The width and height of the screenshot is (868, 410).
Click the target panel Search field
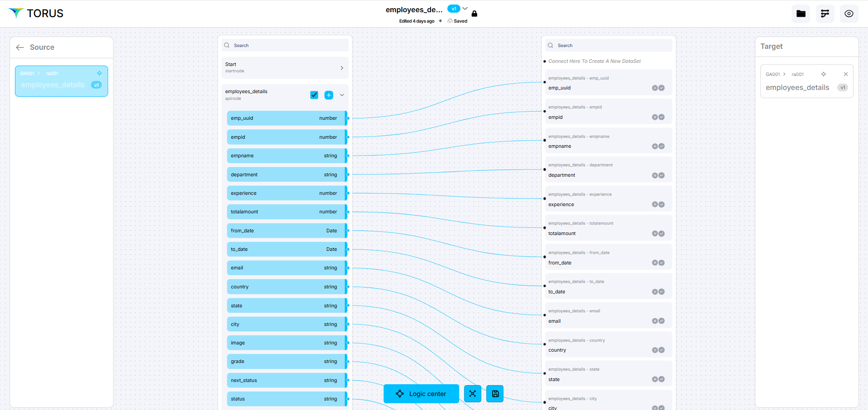[608, 46]
